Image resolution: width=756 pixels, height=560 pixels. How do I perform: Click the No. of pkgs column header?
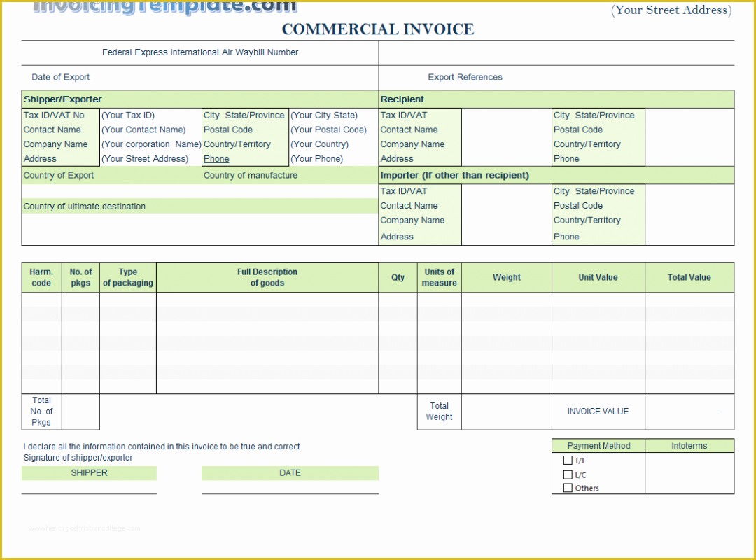coord(80,277)
